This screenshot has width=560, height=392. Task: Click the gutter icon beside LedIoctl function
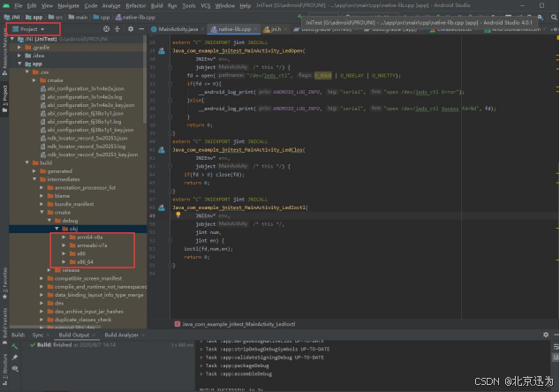click(x=162, y=207)
